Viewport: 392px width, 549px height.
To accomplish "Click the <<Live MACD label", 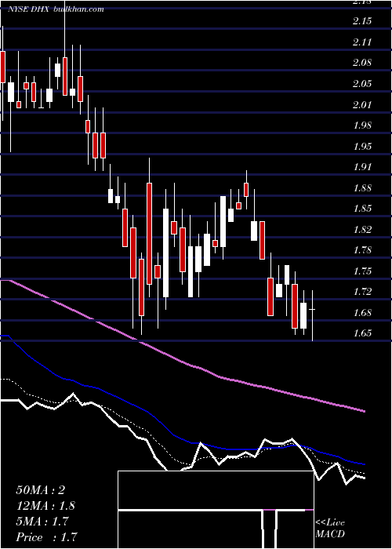I will (x=330, y=529).
